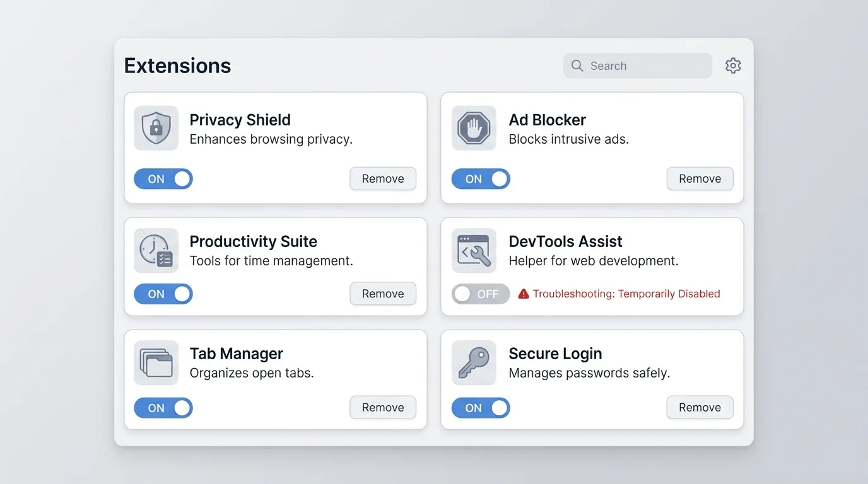The image size is (868, 484).
Task: Click the Secure Login key icon
Action: [474, 362]
